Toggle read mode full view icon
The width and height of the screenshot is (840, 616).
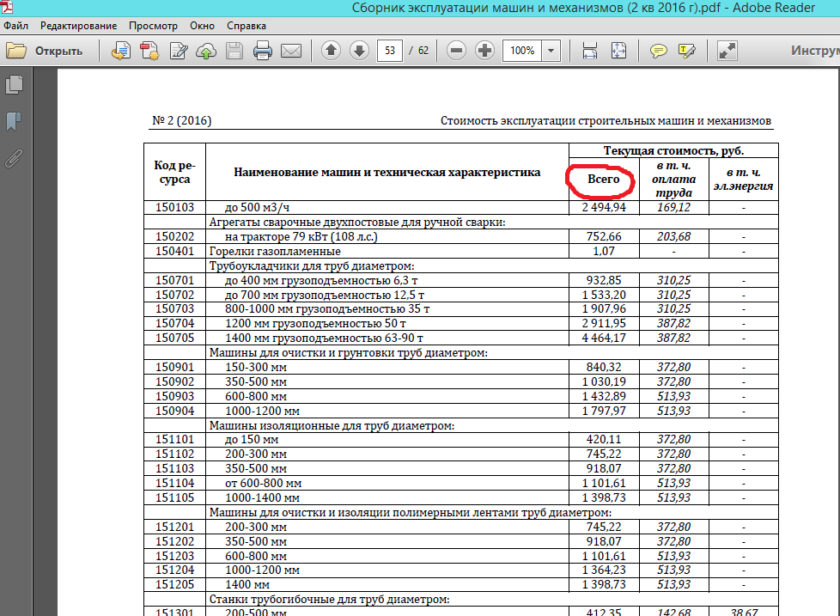coord(727,51)
